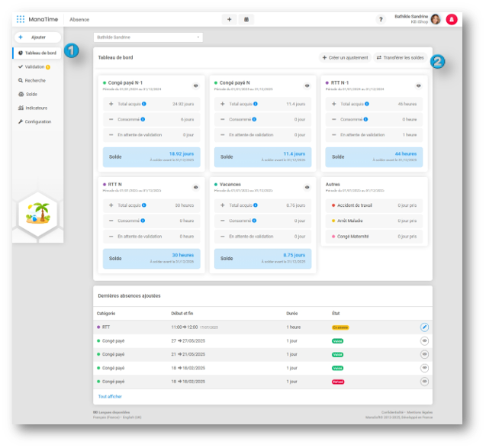Open the Mentions légales footer link
486x448 pixels.
[420, 412]
